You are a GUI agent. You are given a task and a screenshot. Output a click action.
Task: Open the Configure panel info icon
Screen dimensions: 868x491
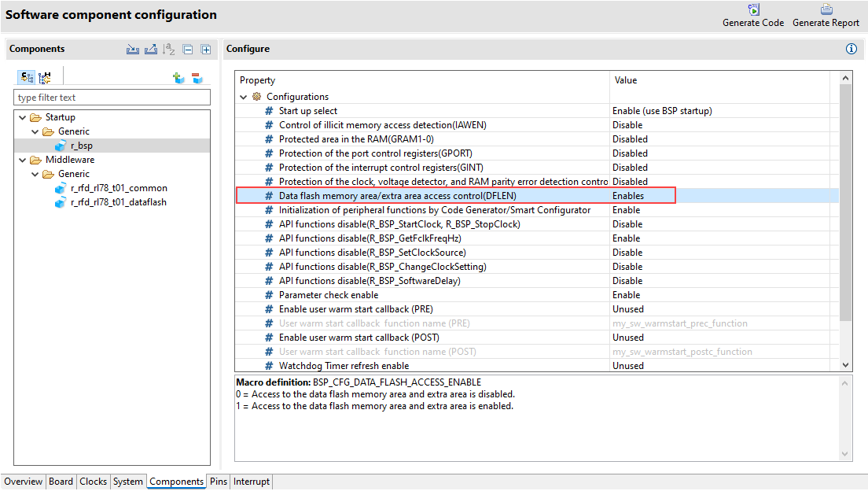pyautogui.click(x=851, y=49)
